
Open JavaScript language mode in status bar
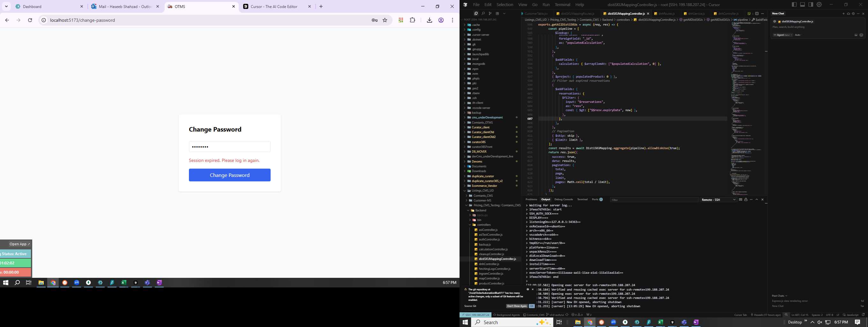coord(852,315)
